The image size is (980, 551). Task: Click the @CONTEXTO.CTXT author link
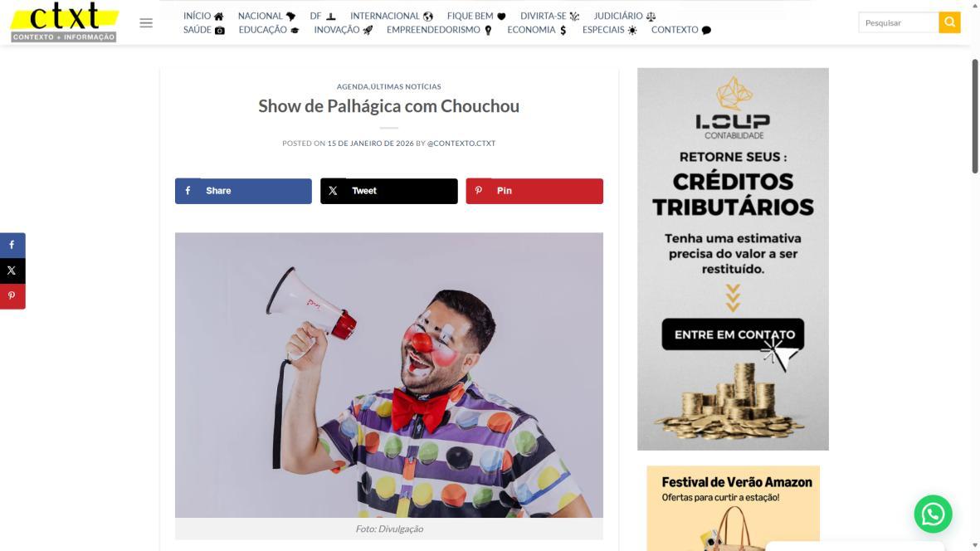[461, 143]
